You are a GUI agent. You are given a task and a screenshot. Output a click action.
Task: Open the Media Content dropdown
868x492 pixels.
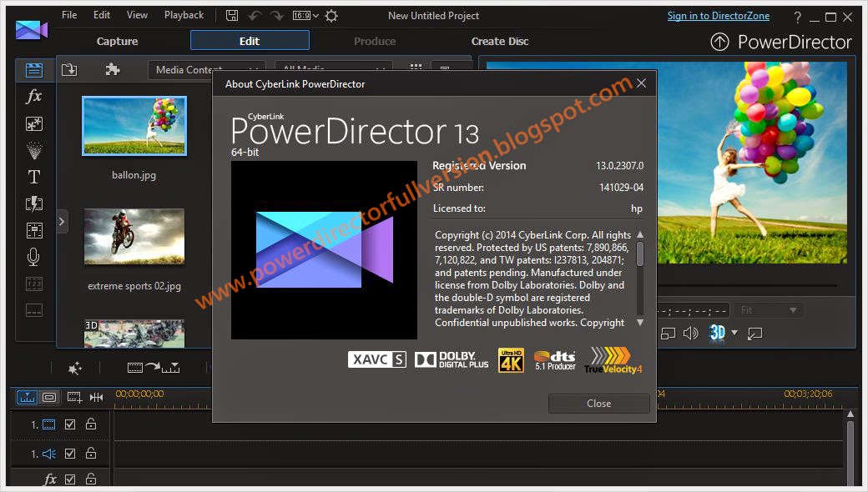pos(206,70)
